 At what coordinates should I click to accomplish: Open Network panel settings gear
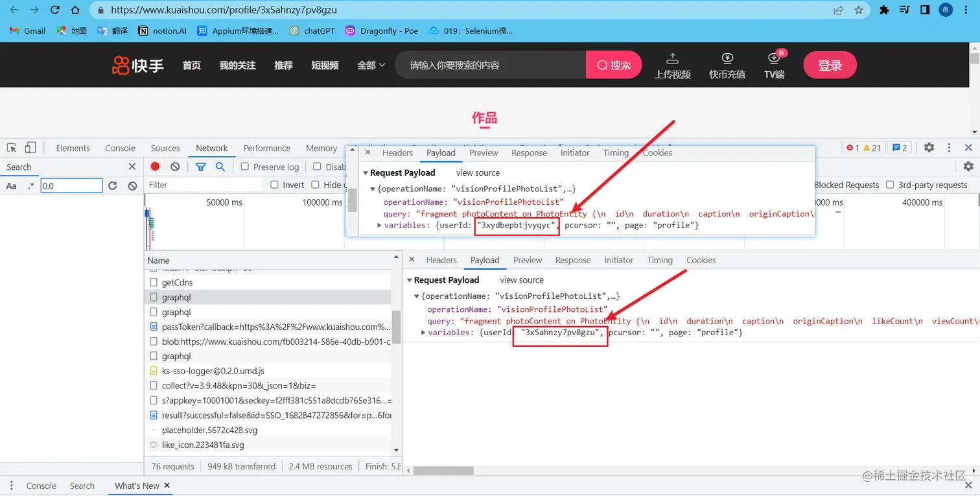(x=968, y=167)
